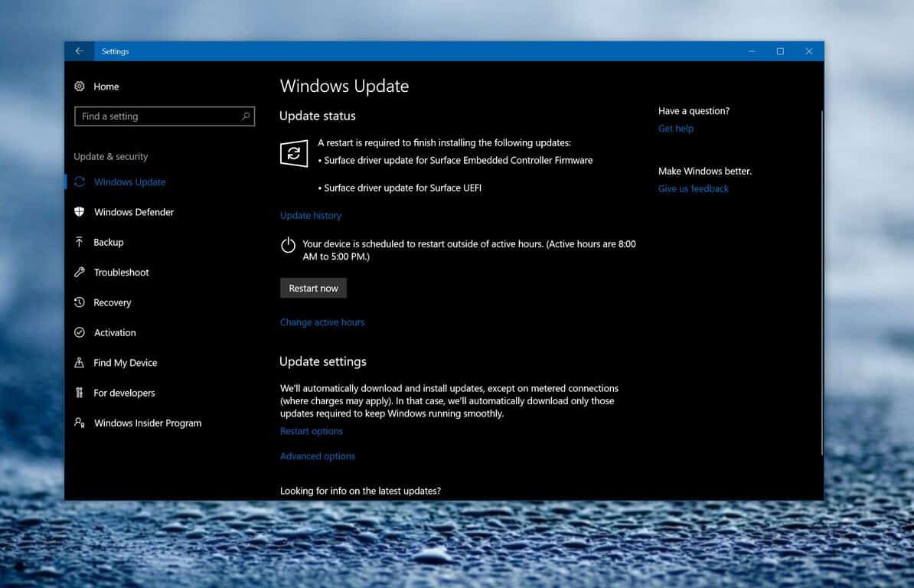Screen dimensions: 914x588
Task: Click the Windows Defender shield icon
Action: click(80, 212)
